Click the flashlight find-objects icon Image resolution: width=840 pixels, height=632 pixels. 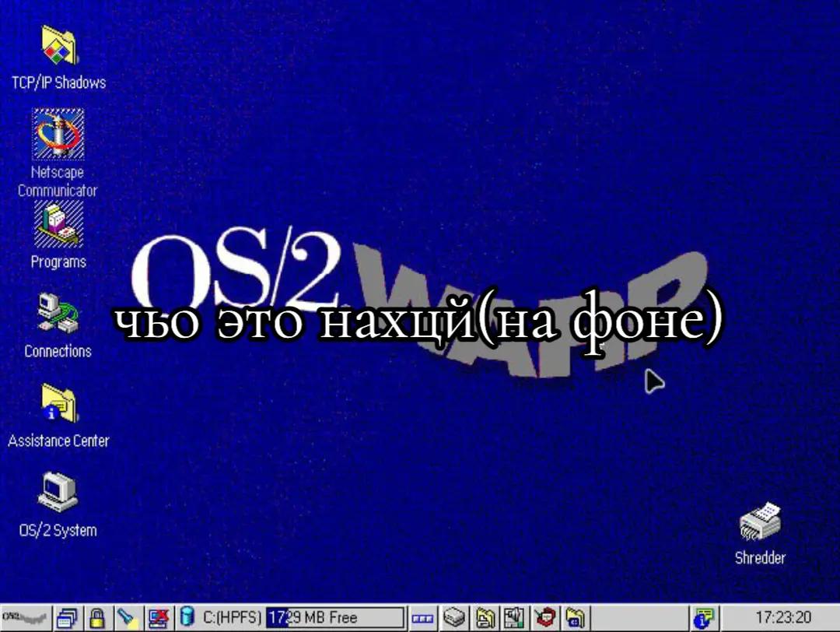click(128, 618)
